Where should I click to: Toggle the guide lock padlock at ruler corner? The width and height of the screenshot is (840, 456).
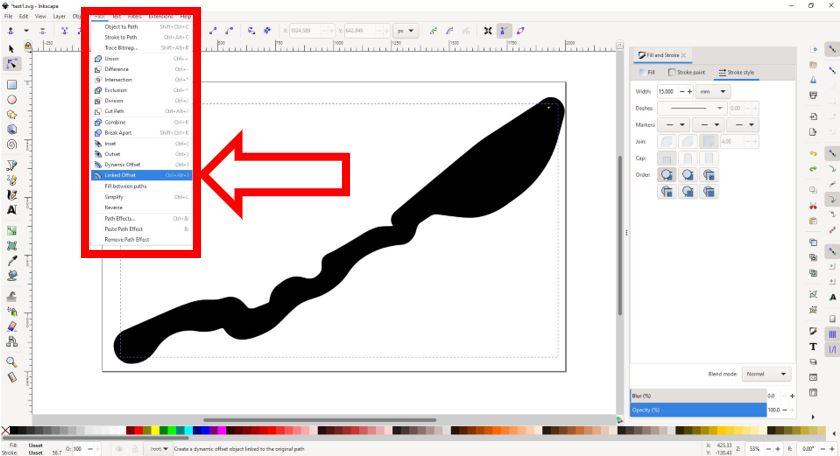tap(28, 47)
